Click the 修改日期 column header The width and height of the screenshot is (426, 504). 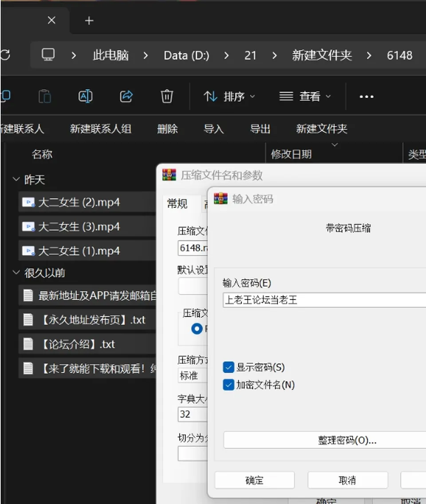point(291,154)
